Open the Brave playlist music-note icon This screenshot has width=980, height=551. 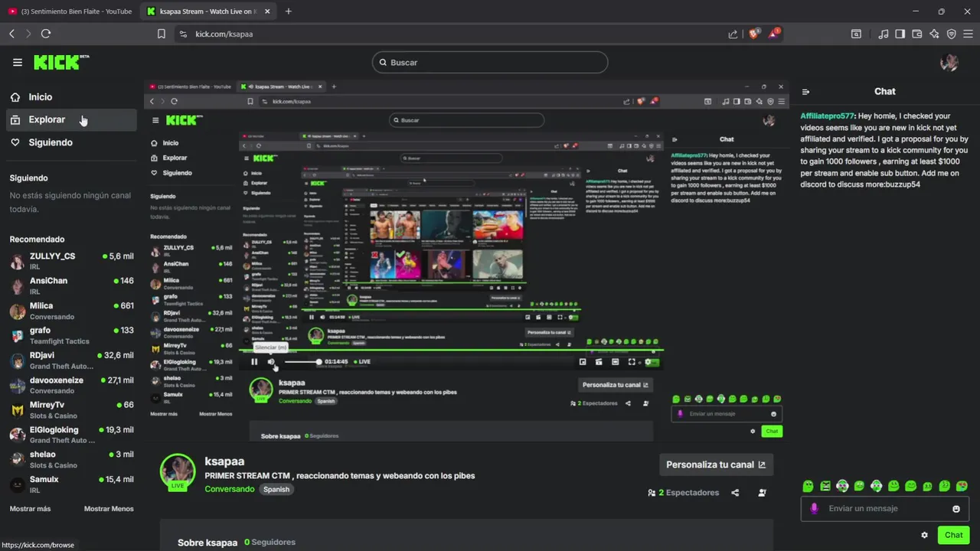tap(884, 34)
